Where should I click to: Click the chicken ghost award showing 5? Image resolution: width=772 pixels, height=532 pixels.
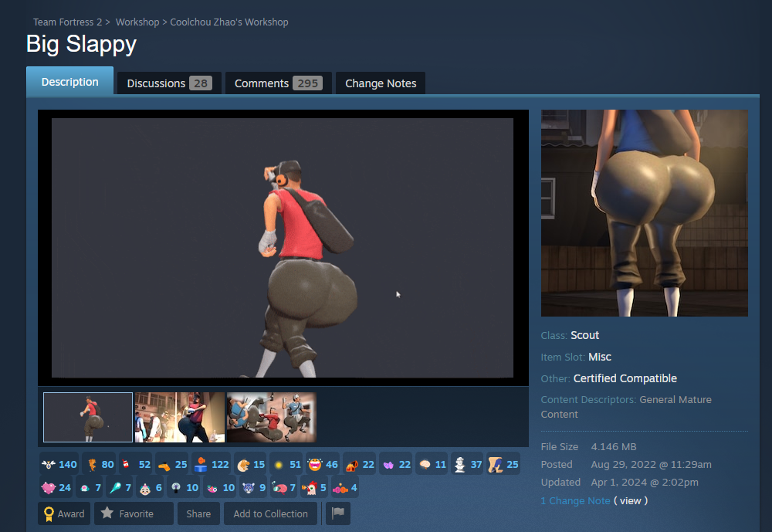click(x=313, y=488)
